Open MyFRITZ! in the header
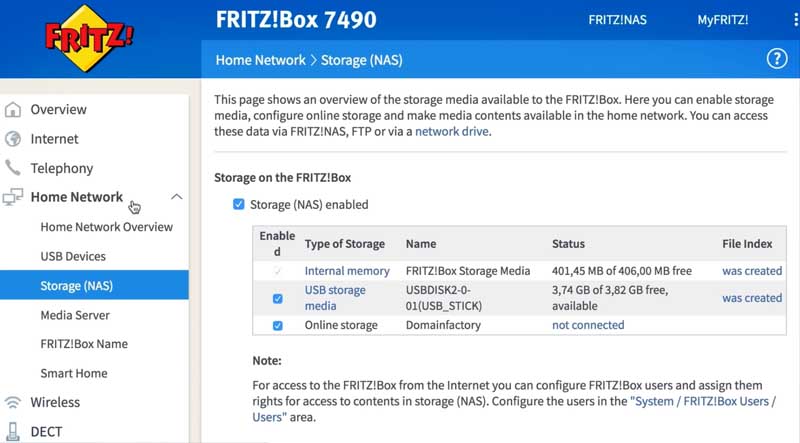This screenshot has width=800, height=443. (x=722, y=20)
